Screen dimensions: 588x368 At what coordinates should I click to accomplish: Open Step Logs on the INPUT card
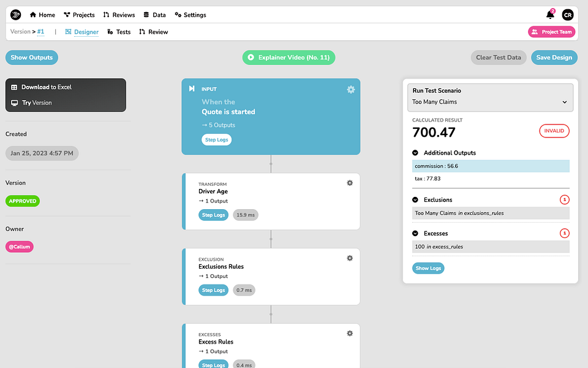tap(216, 140)
